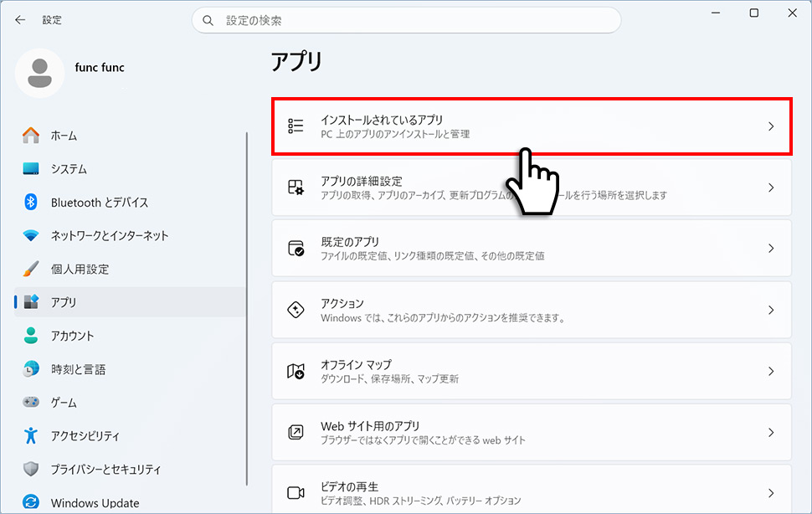
Task: Click text ブラウザーではなくアプリで開くことができる web サイト
Action: [423, 440]
